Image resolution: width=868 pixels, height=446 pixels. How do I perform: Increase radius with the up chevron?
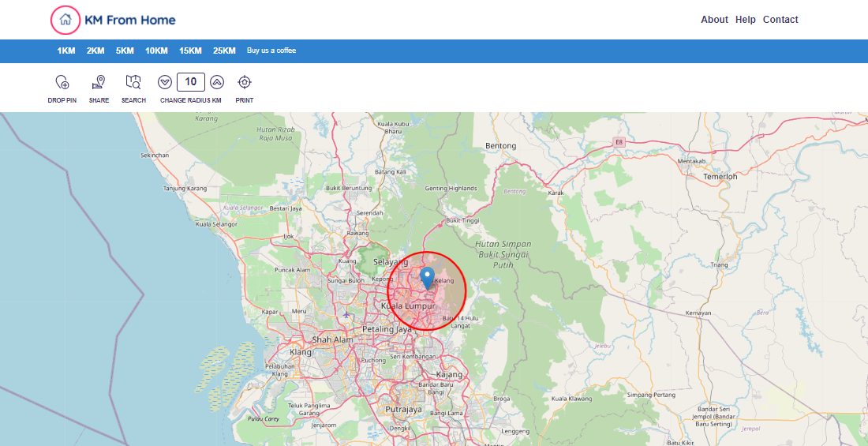click(217, 82)
